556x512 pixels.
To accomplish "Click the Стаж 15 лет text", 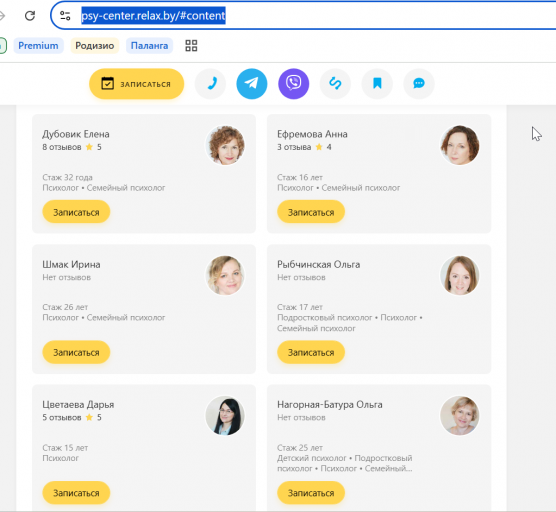I will [65, 448].
